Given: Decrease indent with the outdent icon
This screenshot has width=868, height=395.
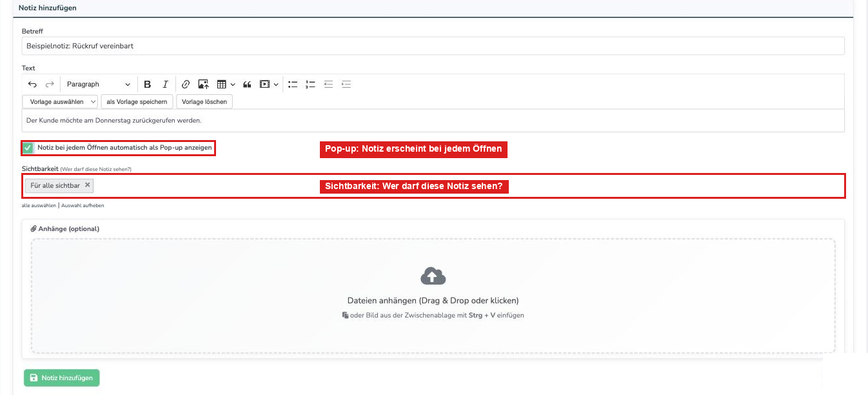Looking at the screenshot, I should pyautogui.click(x=329, y=85).
